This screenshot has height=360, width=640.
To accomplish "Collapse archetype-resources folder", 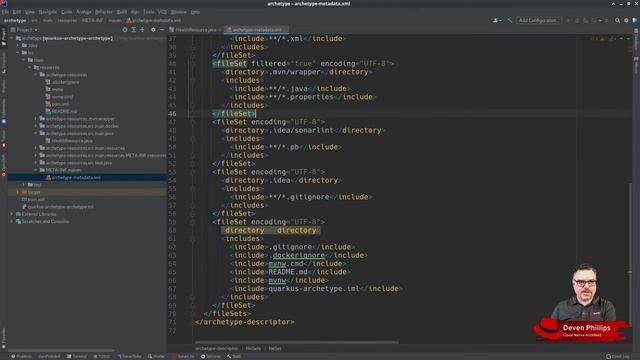I will coord(36,75).
